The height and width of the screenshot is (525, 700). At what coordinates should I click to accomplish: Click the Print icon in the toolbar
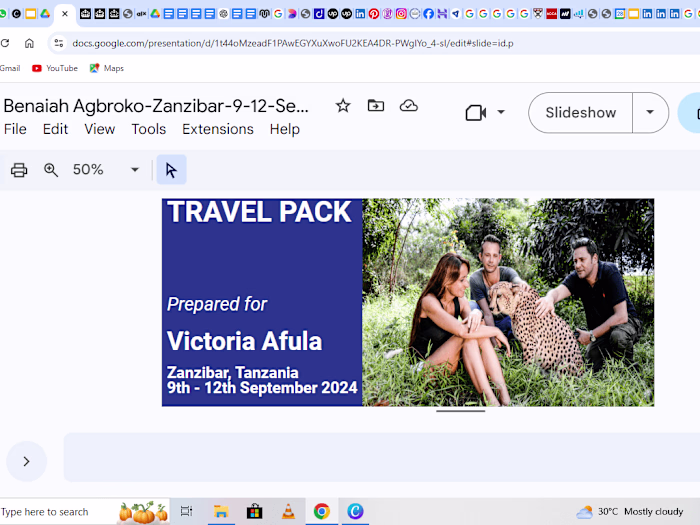pos(19,170)
